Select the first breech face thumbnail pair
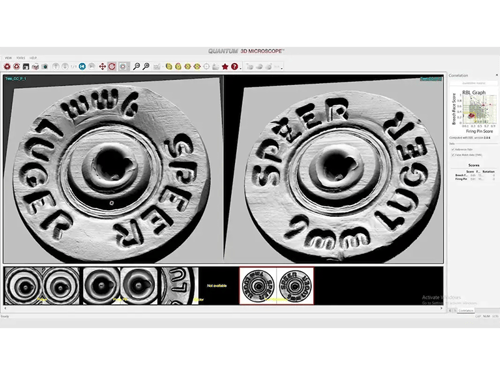 click(x=42, y=286)
